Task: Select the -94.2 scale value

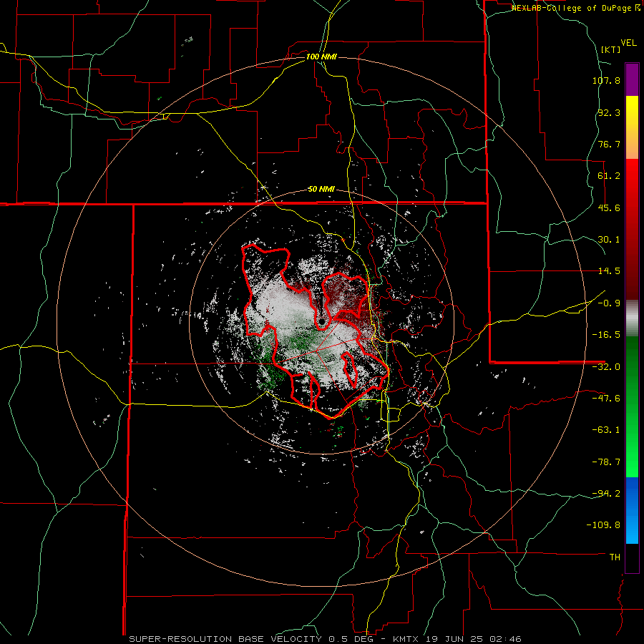Action: click(x=606, y=493)
